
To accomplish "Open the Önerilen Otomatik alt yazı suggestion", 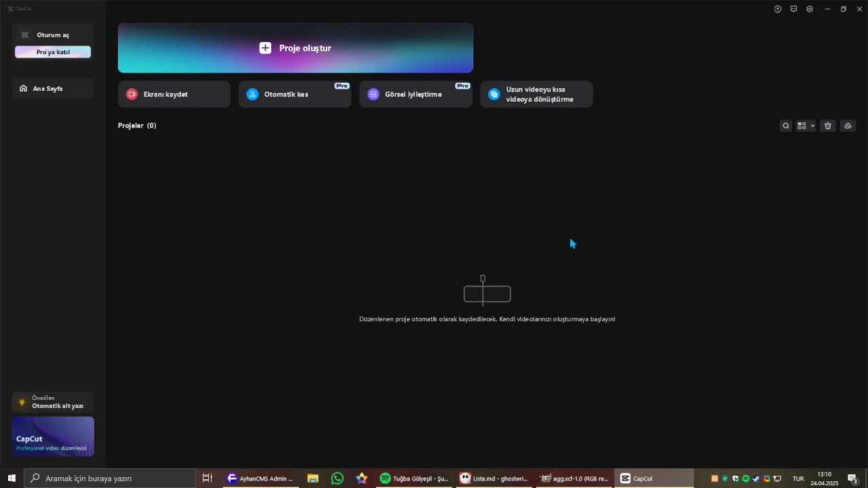I will click(x=53, y=402).
